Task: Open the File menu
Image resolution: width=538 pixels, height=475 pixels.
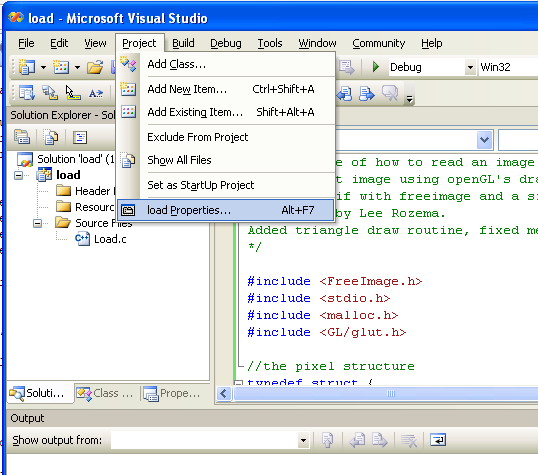Action: 26,43
